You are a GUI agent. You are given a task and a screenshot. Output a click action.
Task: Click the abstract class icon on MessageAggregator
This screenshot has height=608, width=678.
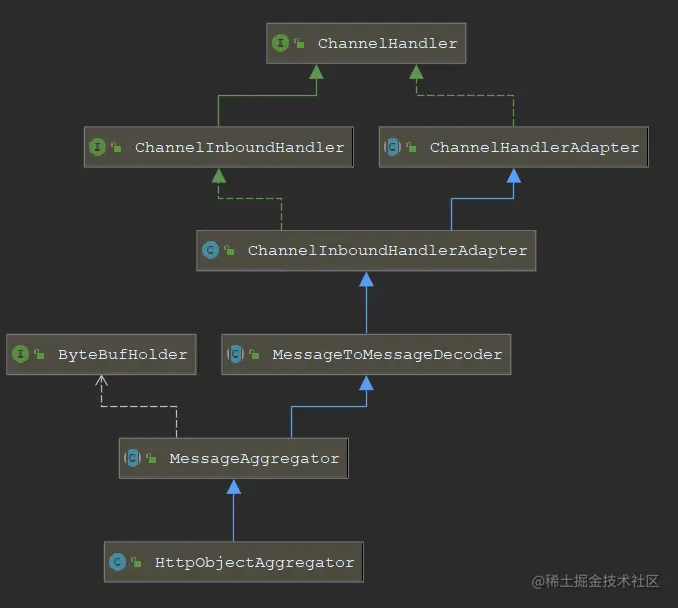click(132, 458)
